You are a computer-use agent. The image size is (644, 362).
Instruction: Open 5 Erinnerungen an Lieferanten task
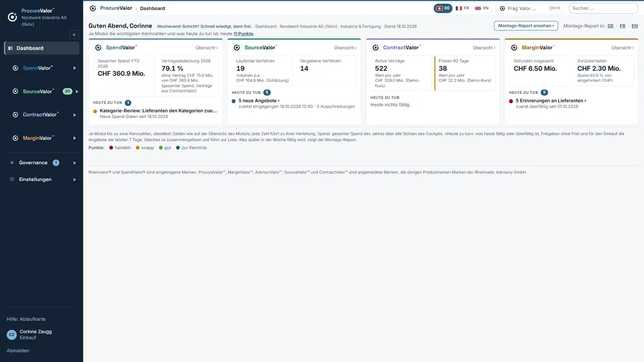tap(551, 101)
